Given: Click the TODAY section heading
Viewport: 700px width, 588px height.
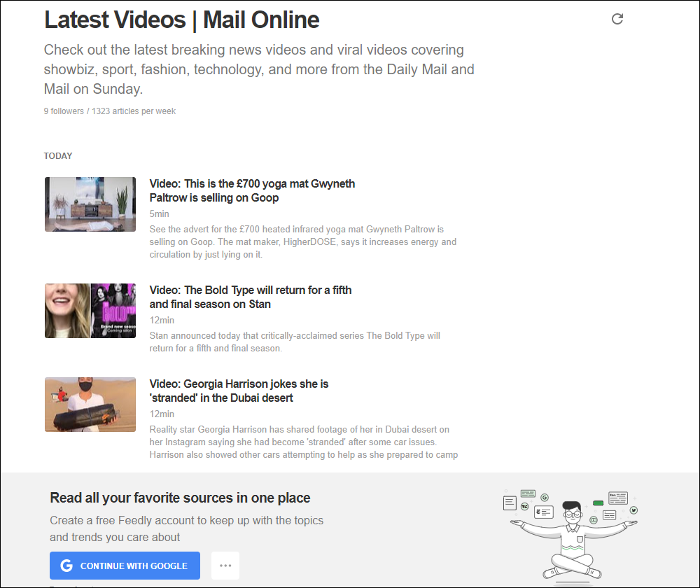Looking at the screenshot, I should 58,156.
